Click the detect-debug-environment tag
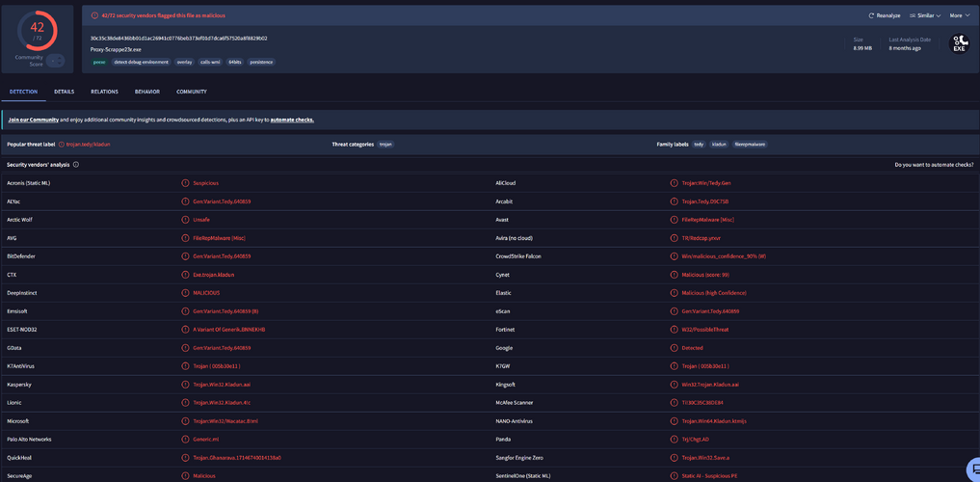Viewport: 980px width, 482px height. click(x=141, y=62)
